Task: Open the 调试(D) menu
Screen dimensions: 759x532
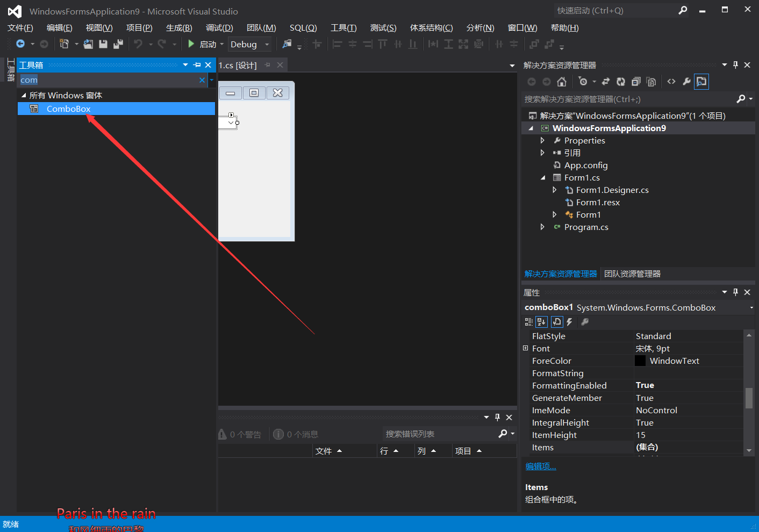Action: 219,28
